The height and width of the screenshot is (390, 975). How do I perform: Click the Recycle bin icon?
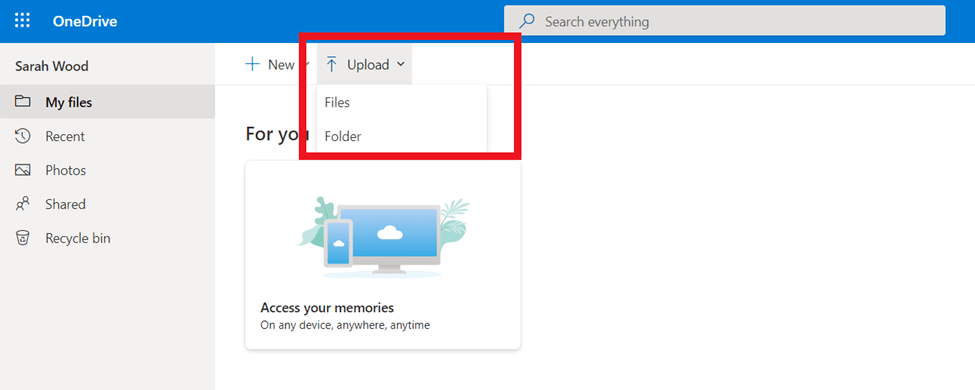tap(23, 238)
